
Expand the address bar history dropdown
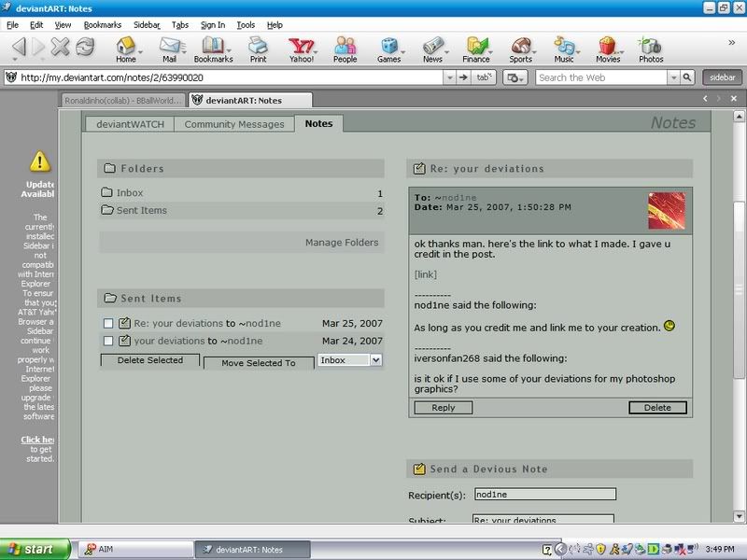(x=449, y=77)
